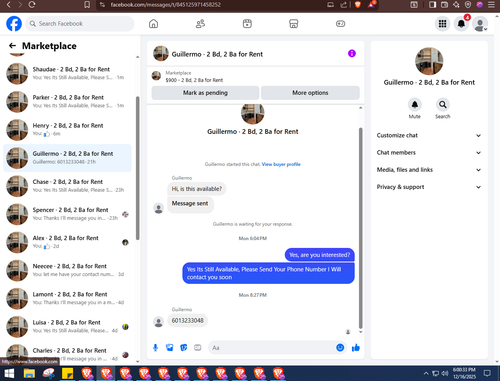
Task: Open Henry conversation
Action: click(68, 130)
